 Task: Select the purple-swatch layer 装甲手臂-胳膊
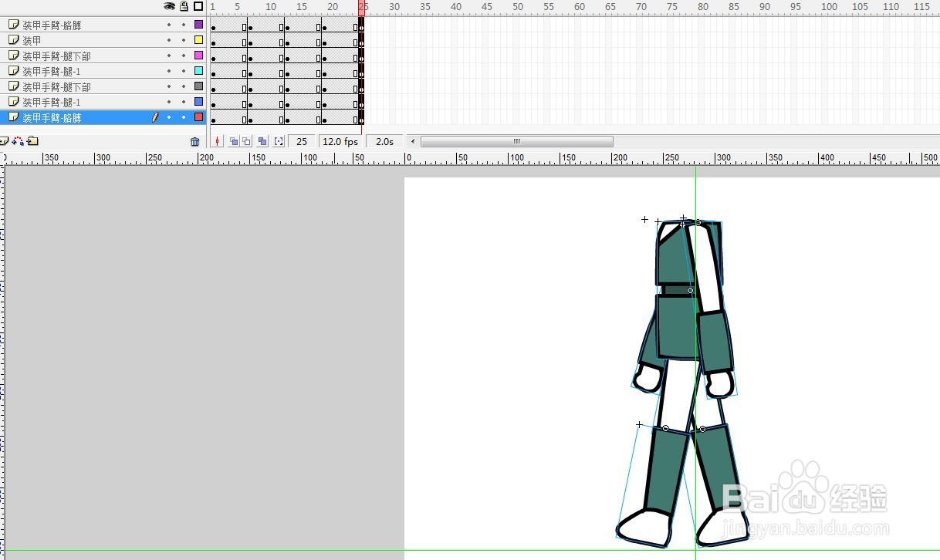pos(52,25)
